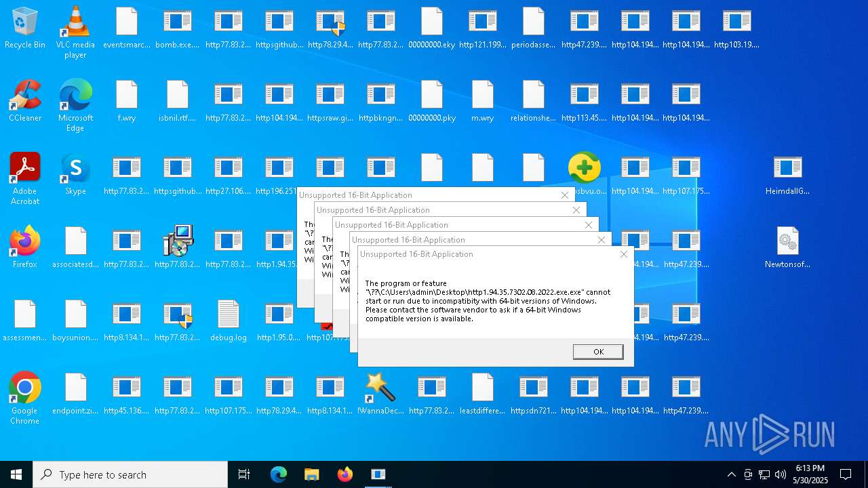Select the isbnil.rtf file icon

tap(178, 101)
